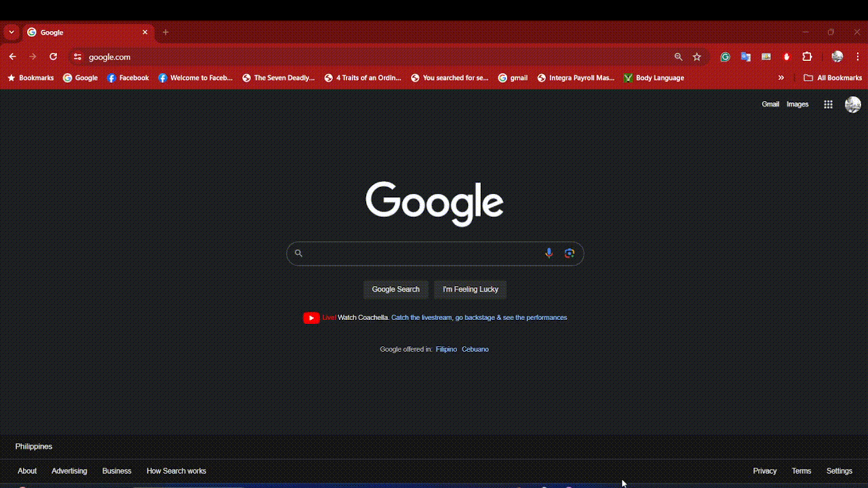Open the Gmail link at top right
This screenshot has height=488, width=868.
(x=770, y=104)
